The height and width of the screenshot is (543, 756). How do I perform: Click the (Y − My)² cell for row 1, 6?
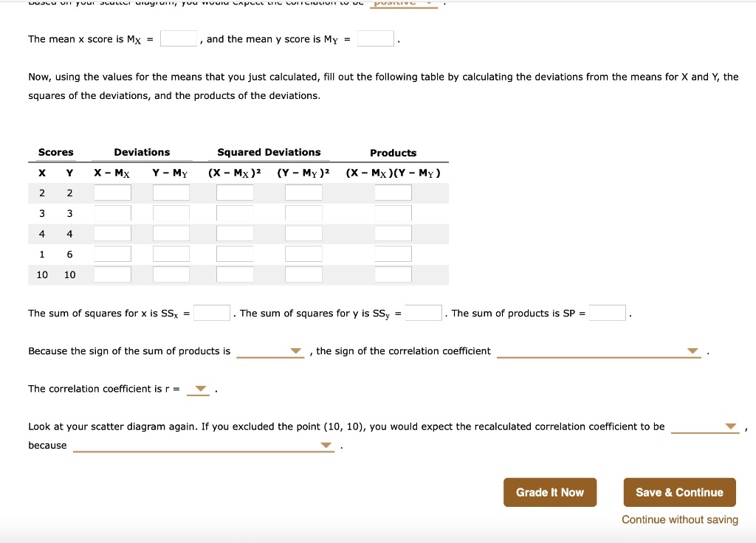[303, 253]
